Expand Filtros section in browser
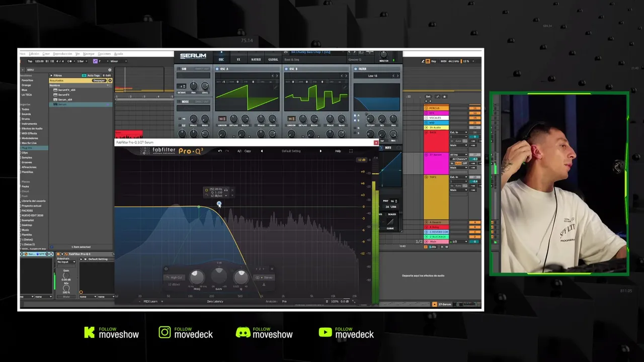 coord(51,75)
